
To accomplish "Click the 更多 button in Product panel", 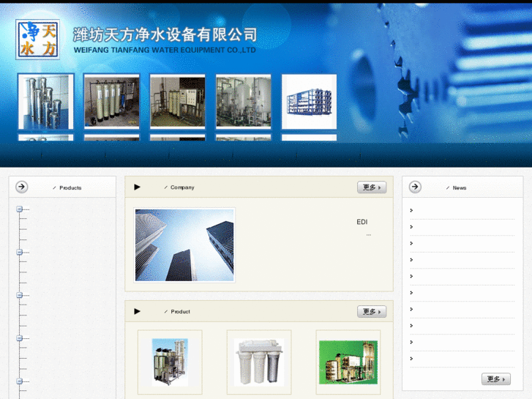I will tap(372, 311).
